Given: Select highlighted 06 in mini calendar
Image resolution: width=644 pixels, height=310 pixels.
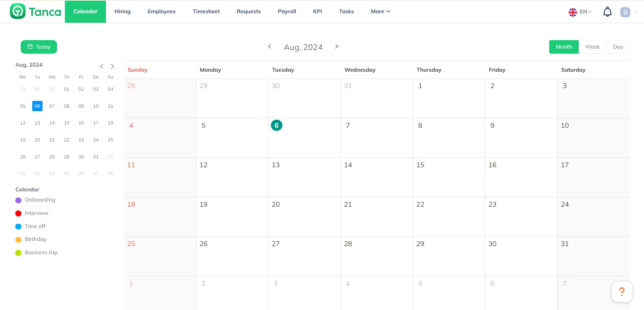Looking at the screenshot, I should pos(37,106).
